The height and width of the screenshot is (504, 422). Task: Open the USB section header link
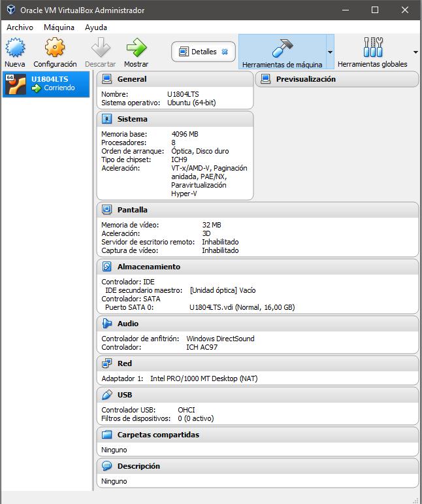(x=125, y=395)
